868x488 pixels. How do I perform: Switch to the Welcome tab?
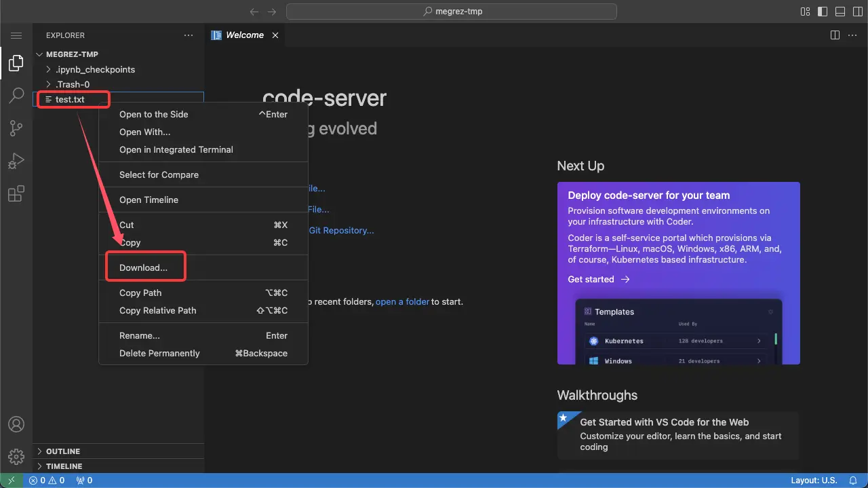point(244,35)
